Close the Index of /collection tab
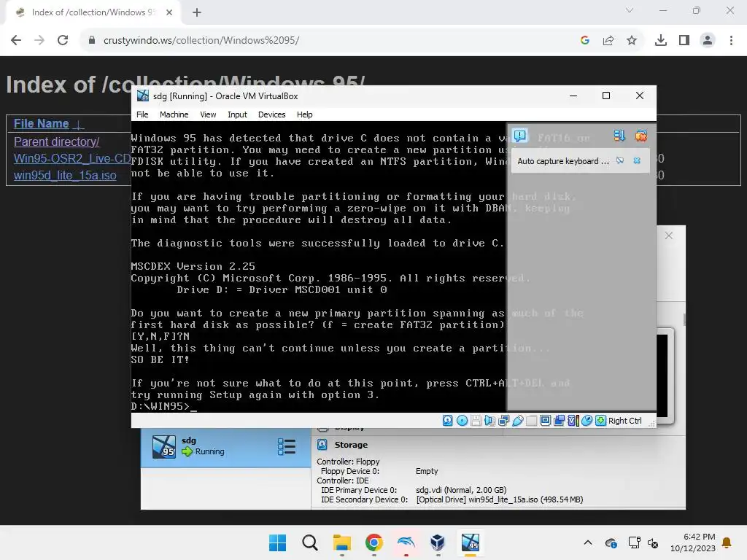Image resolution: width=747 pixels, height=560 pixels. (169, 12)
